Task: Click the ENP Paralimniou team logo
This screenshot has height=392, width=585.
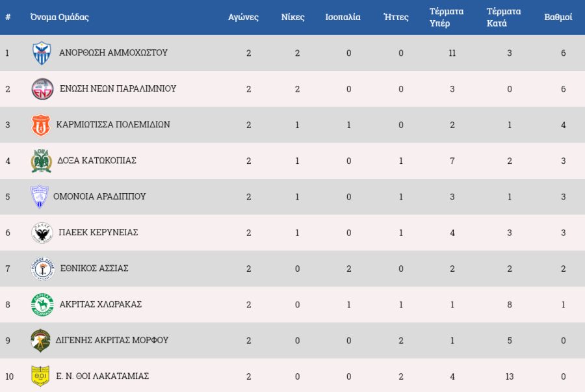Action: (42, 89)
